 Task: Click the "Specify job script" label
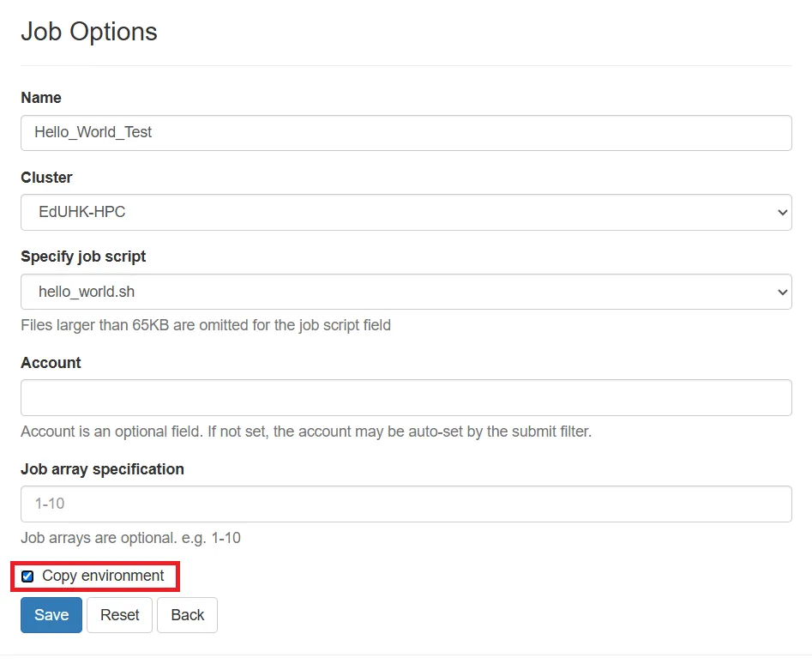pos(83,257)
